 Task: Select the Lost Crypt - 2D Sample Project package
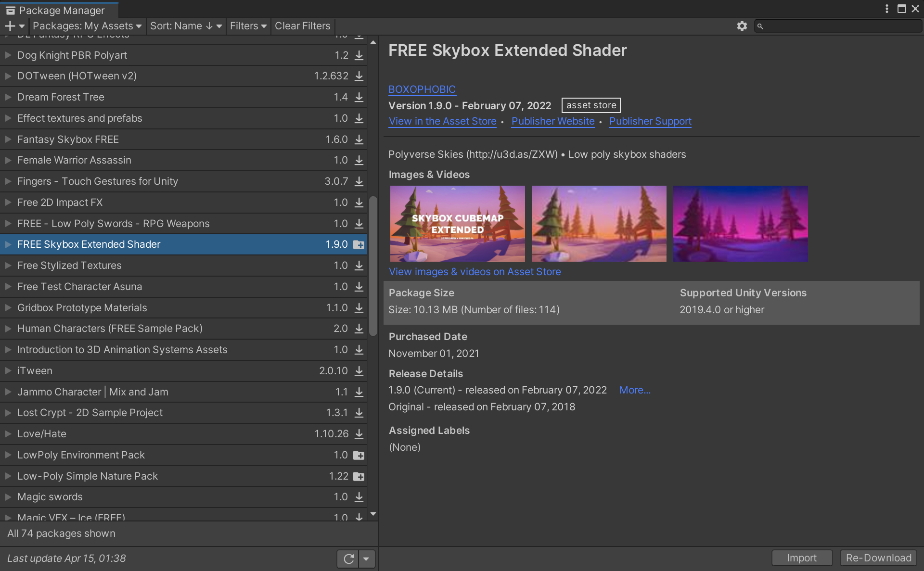click(x=183, y=413)
